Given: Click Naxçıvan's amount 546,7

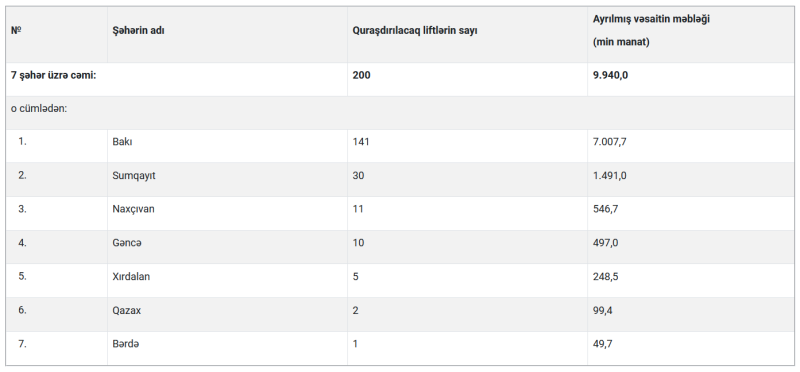Looking at the screenshot, I should pyautogui.click(x=606, y=209).
